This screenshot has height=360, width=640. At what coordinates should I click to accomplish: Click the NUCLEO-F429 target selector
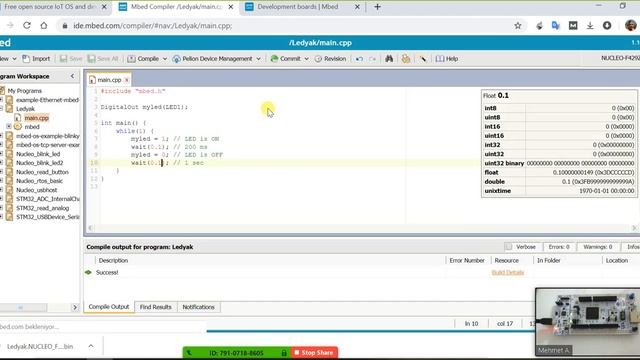pos(620,58)
